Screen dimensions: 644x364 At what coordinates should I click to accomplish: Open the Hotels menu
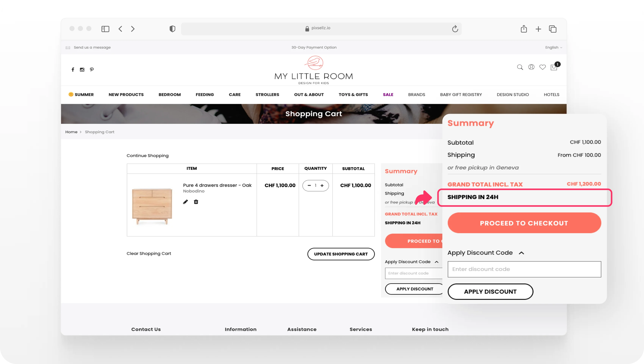551,95
